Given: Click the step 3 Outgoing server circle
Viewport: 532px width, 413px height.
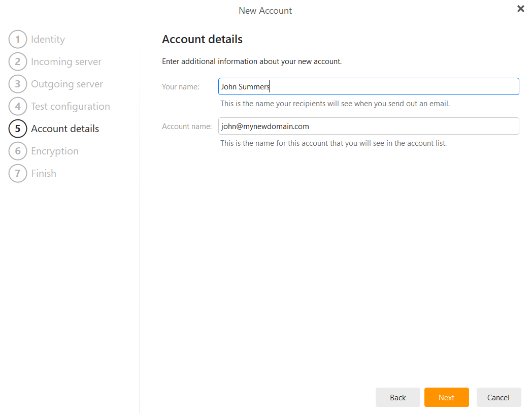Looking at the screenshot, I should coord(18,84).
